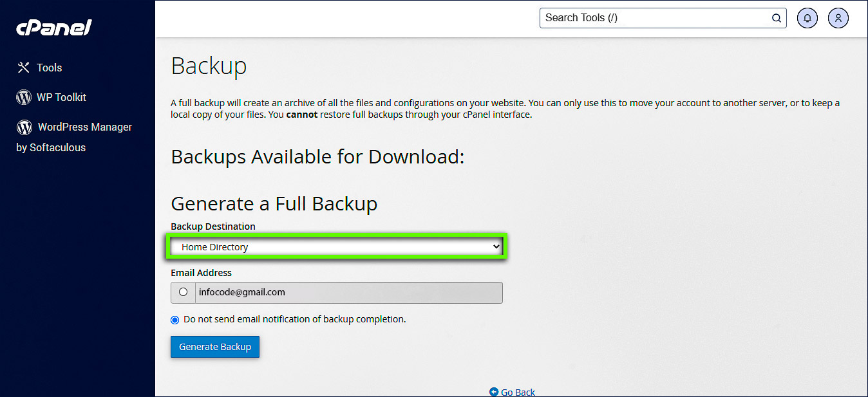The width and height of the screenshot is (868, 397).
Task: Select the no-notification radio button
Action: (x=175, y=320)
